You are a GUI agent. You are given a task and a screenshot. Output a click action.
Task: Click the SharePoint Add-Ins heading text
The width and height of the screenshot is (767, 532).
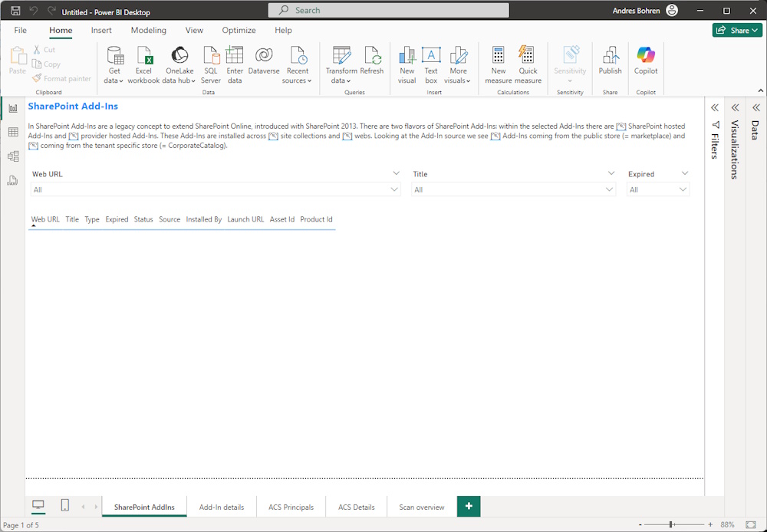[73, 106]
